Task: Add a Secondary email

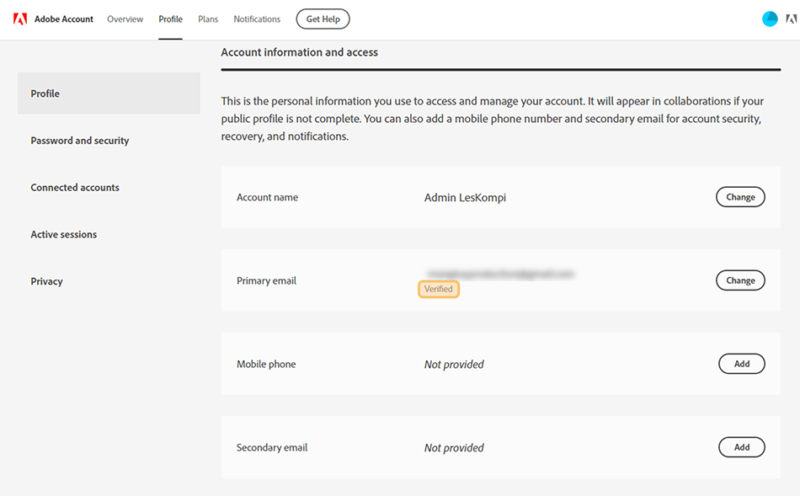Action: point(742,447)
